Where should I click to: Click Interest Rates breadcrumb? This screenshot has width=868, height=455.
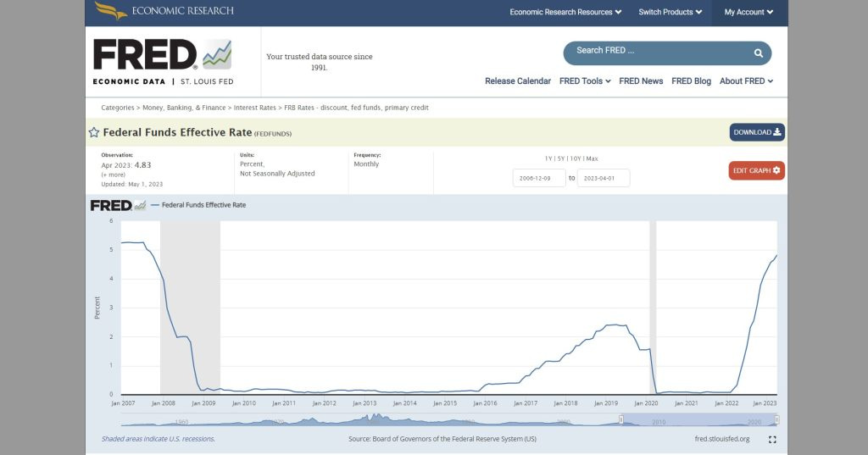click(x=254, y=108)
